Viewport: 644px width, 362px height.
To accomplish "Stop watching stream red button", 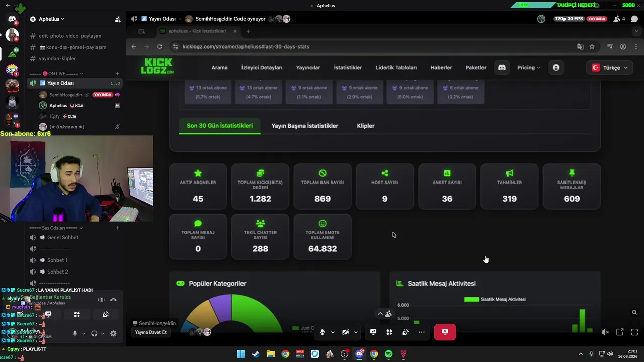I will [445, 332].
